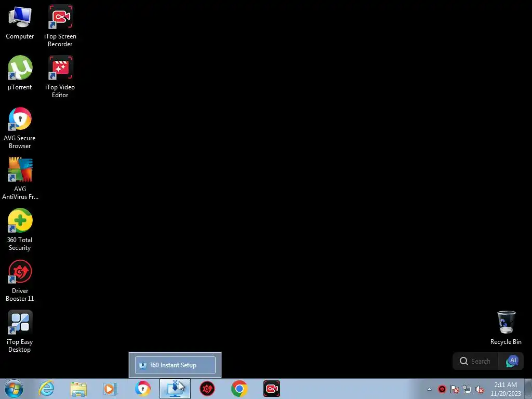Select the iTop Easy Desktop shortcut
Screen dimensions: 532x399
pyautogui.click(x=20, y=332)
